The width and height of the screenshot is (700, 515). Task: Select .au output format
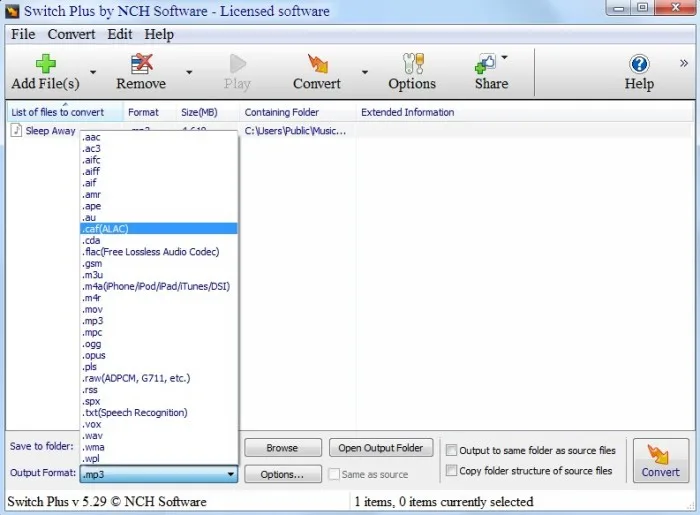pos(159,218)
